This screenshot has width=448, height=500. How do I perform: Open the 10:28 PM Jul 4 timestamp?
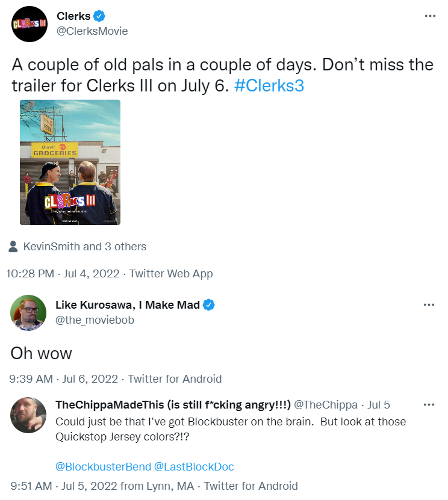(x=63, y=274)
